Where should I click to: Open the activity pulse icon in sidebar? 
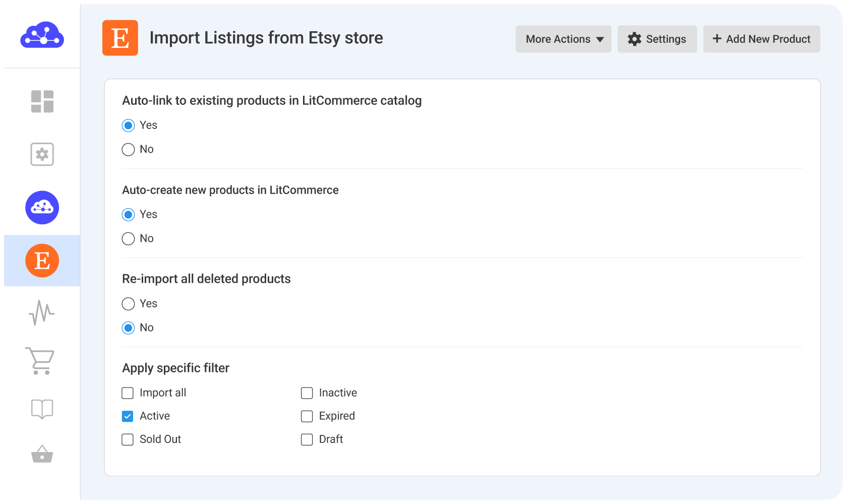point(42,313)
